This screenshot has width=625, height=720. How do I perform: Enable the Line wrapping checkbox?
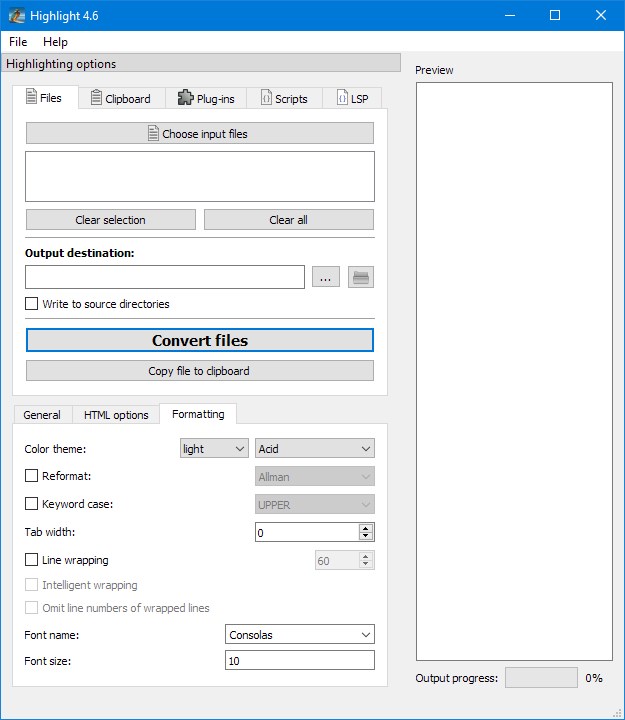click(32, 561)
